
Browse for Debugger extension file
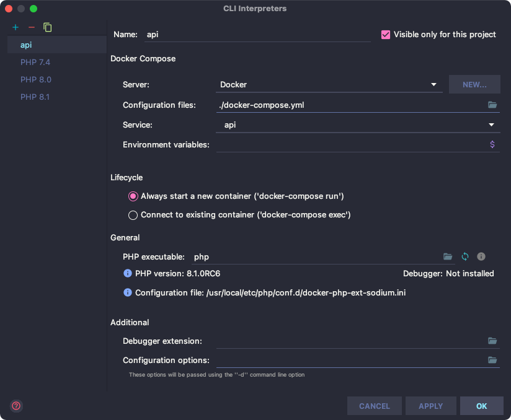click(x=492, y=341)
